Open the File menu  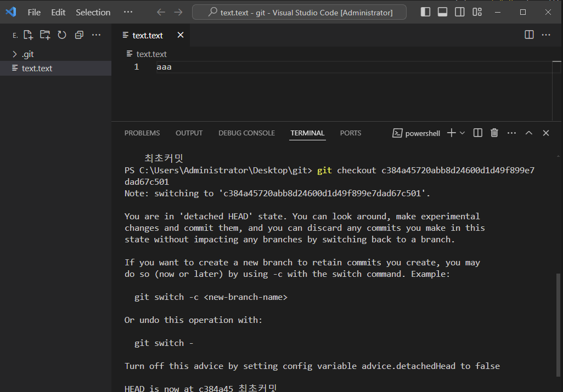[x=34, y=12]
